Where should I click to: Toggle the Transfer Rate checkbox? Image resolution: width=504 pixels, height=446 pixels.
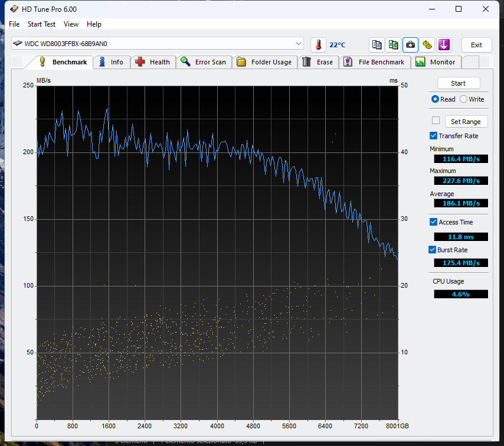pos(433,136)
